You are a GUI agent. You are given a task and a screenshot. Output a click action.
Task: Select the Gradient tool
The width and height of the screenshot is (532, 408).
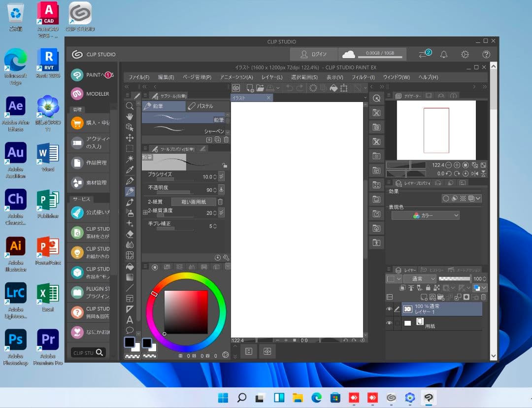pos(130,277)
